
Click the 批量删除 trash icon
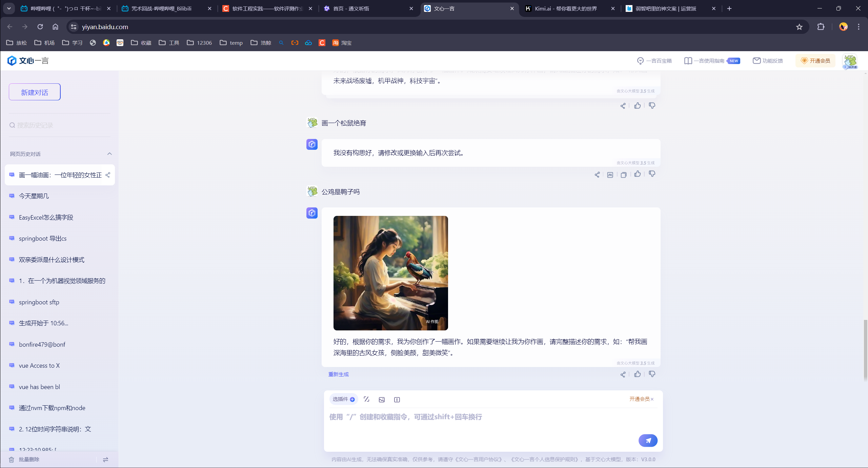(12, 460)
